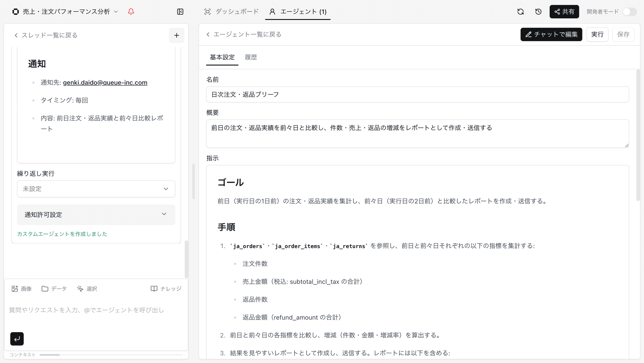The width and height of the screenshot is (644, 363).
Task: Attach an image via 画像
Action: (x=22, y=289)
